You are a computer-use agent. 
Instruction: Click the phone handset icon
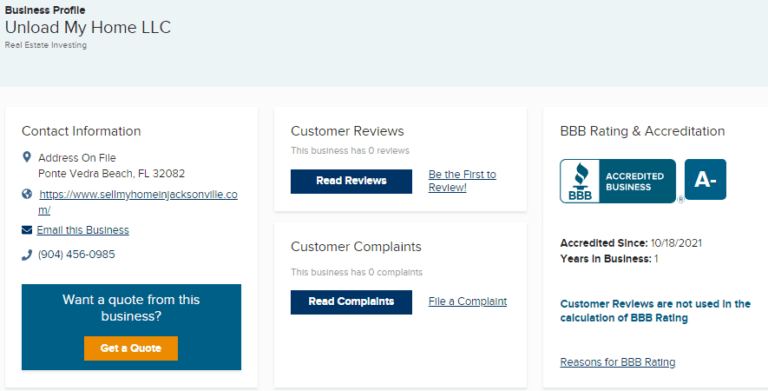click(27, 255)
